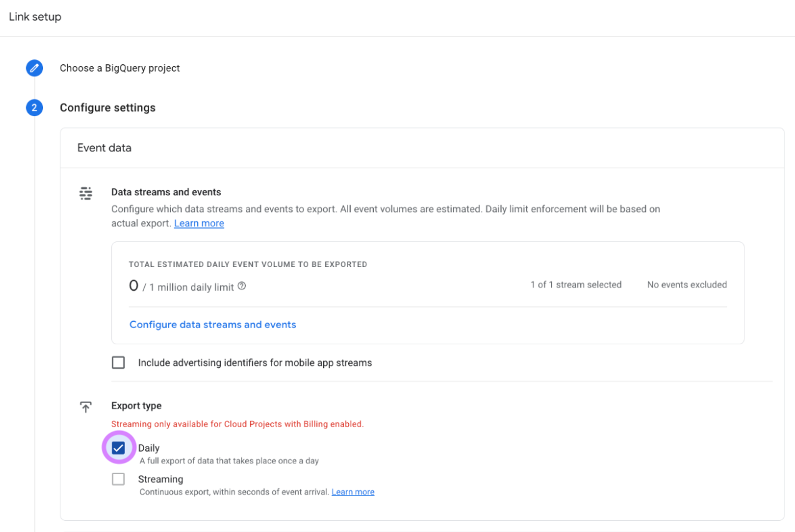Viewport: 795px width, 532px height.
Task: Select the Configure settings step heading
Action: coord(107,108)
